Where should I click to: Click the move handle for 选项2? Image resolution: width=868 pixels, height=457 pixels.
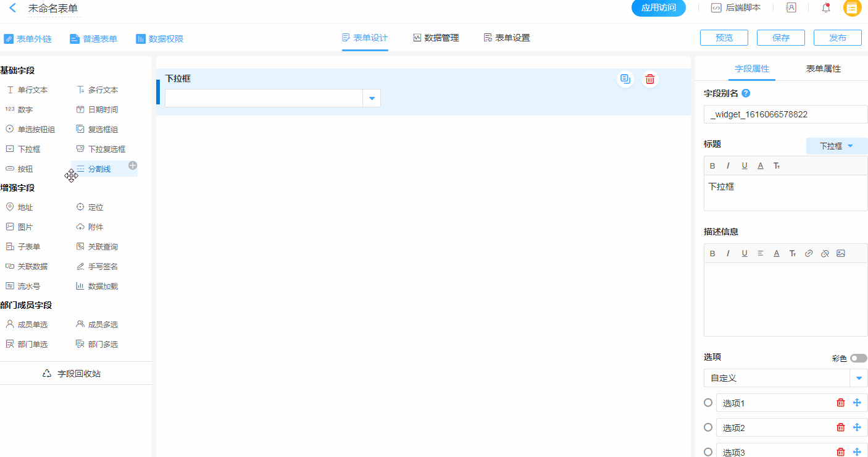click(x=857, y=427)
